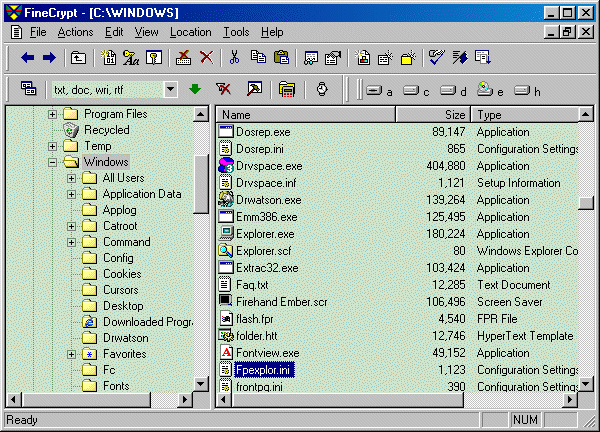The height and width of the screenshot is (432, 600).
Task: Click the new folder sparkle icon
Action: tap(408, 58)
